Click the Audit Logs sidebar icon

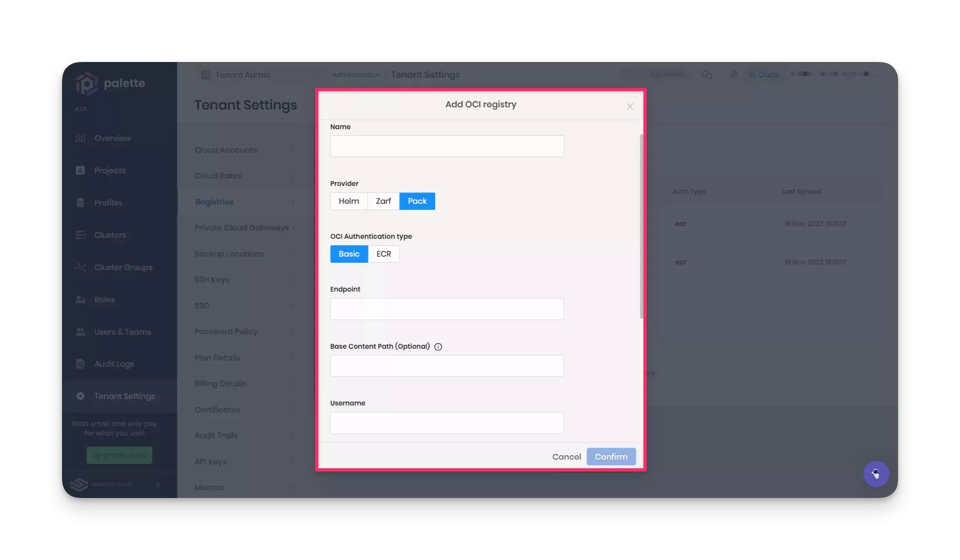point(80,364)
